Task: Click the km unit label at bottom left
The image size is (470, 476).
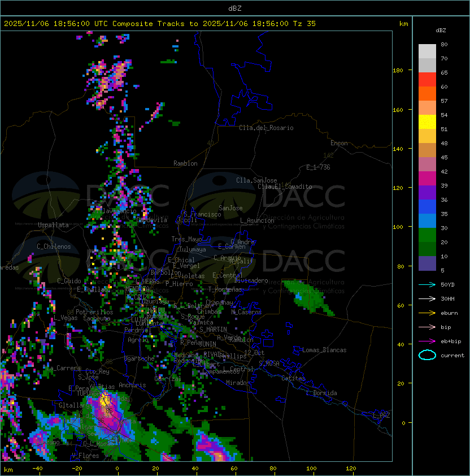Action: [x=8, y=470]
